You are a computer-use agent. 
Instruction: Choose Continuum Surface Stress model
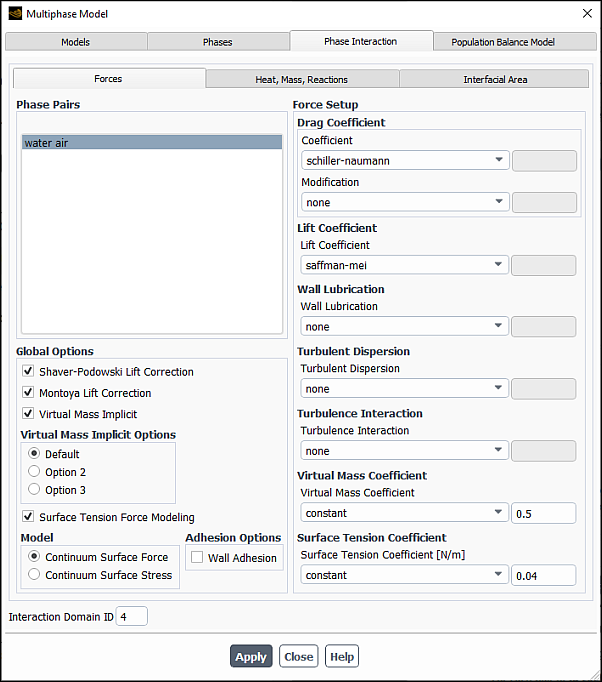[x=35, y=575]
